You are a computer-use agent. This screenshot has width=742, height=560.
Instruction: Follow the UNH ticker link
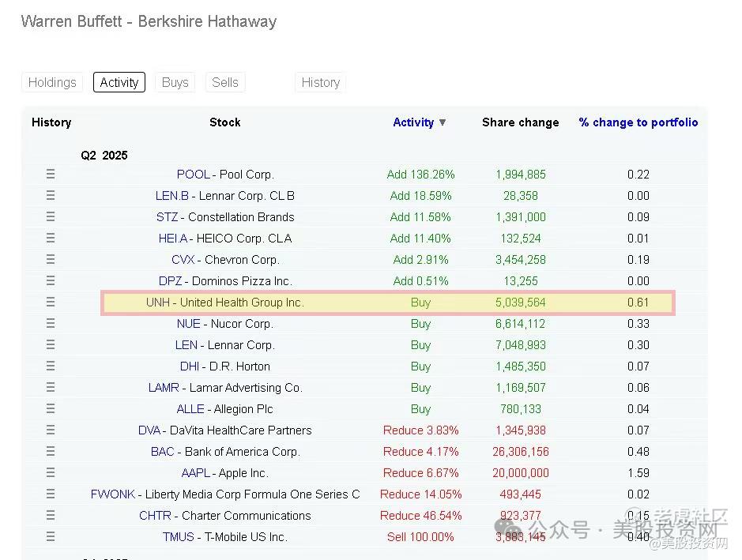[158, 303]
